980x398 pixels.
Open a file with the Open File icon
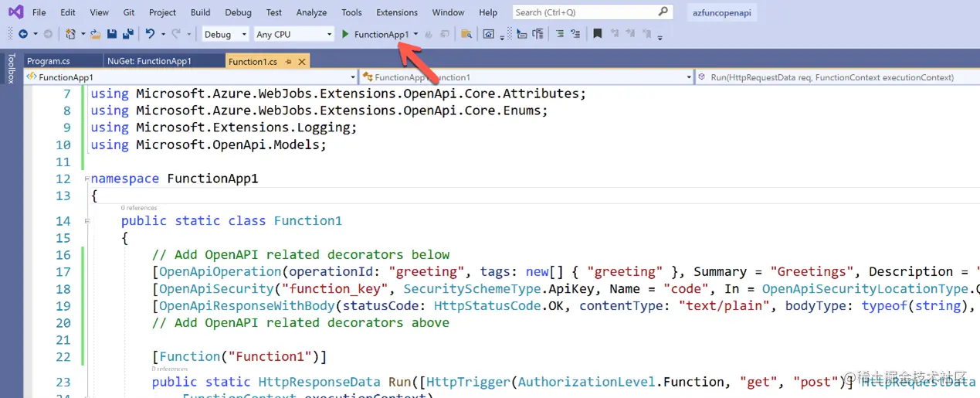pyautogui.click(x=96, y=34)
